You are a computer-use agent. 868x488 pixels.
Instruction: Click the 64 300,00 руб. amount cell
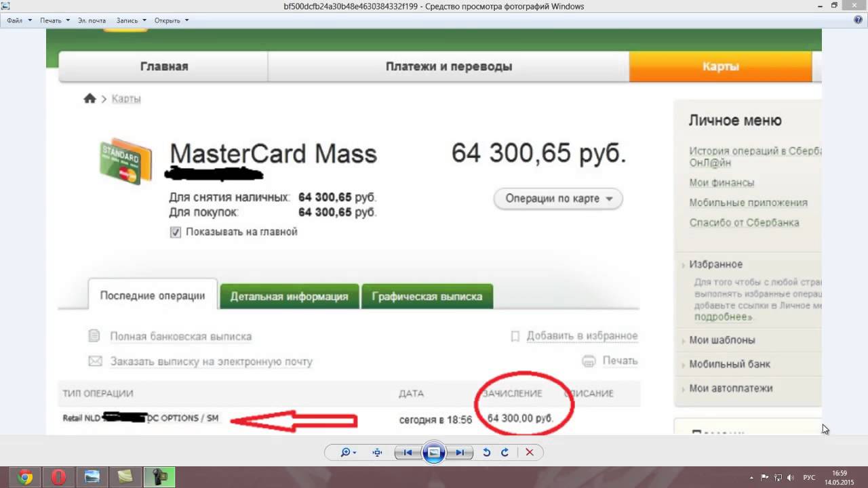pos(520,418)
